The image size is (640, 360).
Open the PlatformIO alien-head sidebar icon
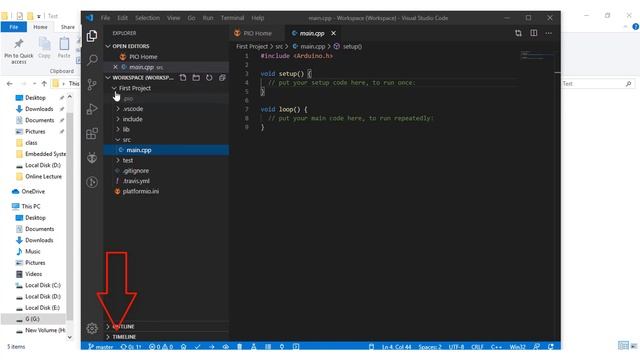coord(92,158)
